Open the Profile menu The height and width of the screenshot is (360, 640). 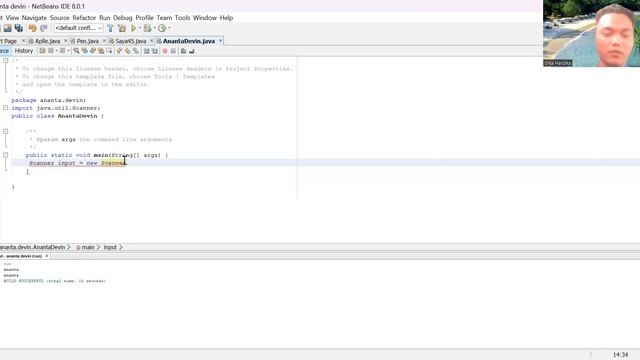tap(144, 18)
